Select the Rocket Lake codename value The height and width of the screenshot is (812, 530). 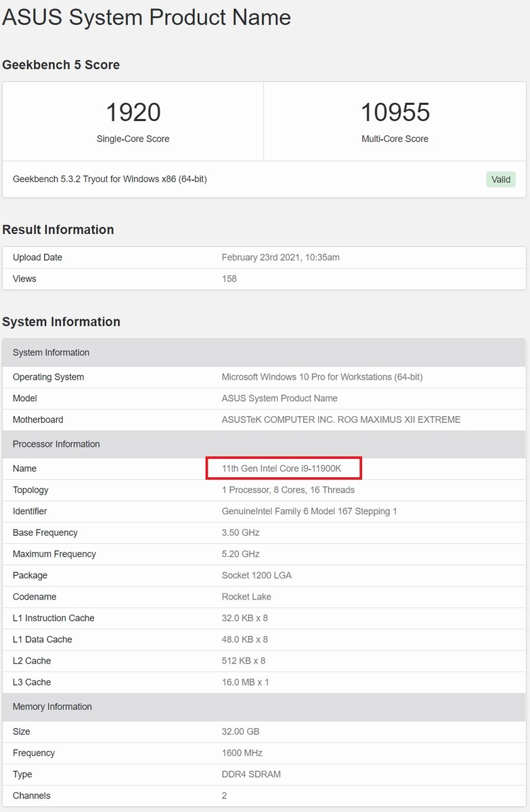tap(248, 597)
